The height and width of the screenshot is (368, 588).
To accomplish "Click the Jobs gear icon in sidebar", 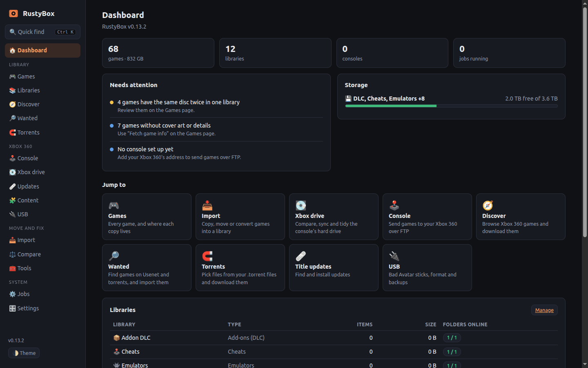I will pyautogui.click(x=13, y=294).
